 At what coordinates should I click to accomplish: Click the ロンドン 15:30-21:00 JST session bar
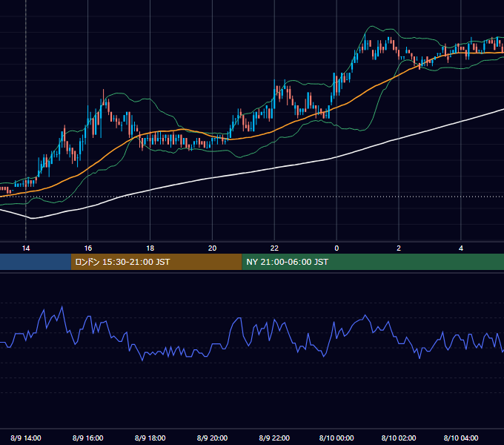[156, 262]
